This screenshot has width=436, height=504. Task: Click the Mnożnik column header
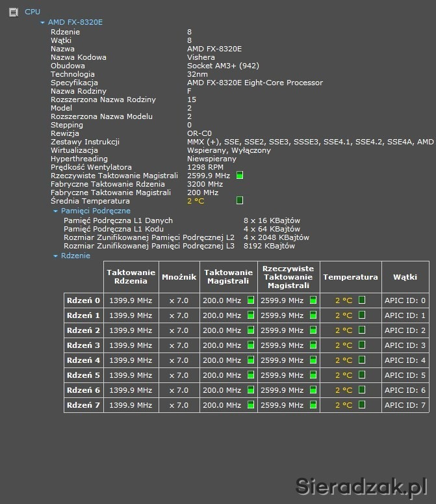[x=179, y=277]
